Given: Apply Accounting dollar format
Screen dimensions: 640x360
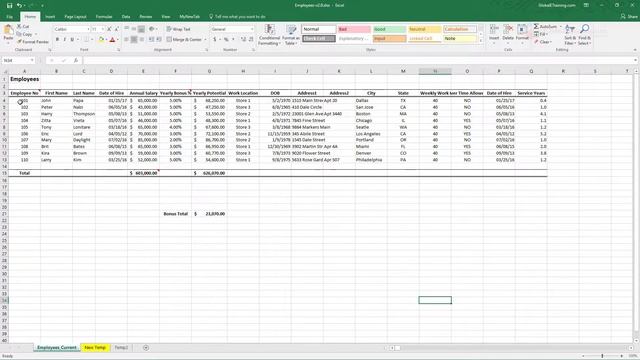Looking at the screenshot, I should coord(215,40).
